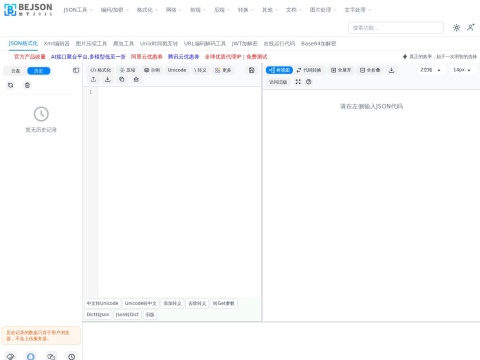Open the 网络 menu
Image resolution: width=480 pixels, height=360 pixels.
(x=174, y=10)
